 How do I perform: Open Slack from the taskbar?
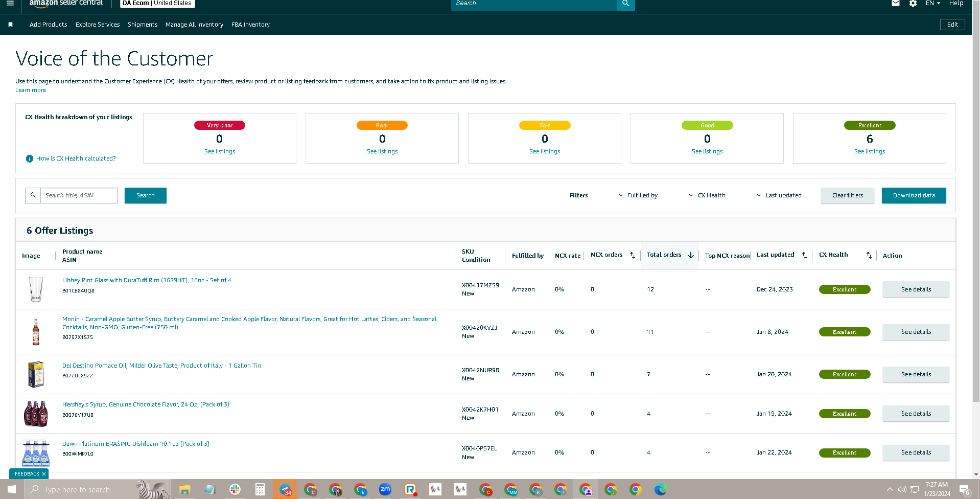point(235,490)
